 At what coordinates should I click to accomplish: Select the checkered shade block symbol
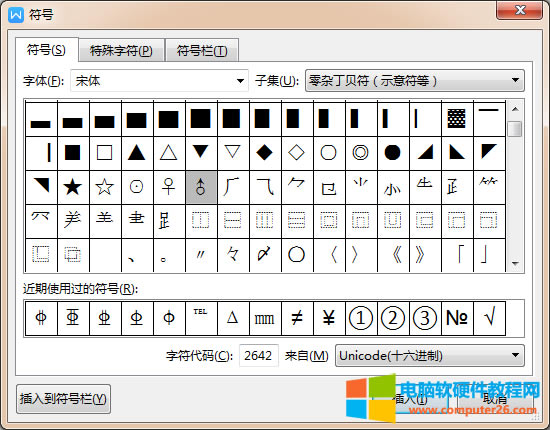click(456, 119)
